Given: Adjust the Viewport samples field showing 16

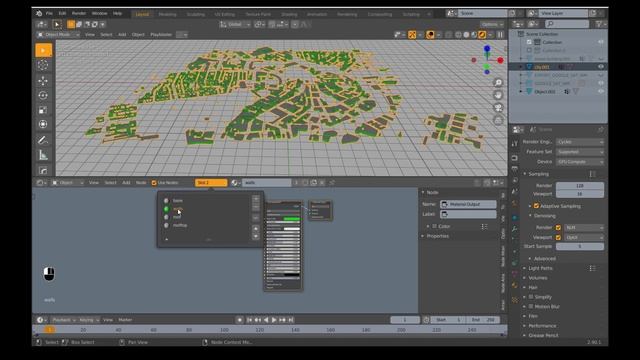Looking at the screenshot, I should (x=580, y=194).
